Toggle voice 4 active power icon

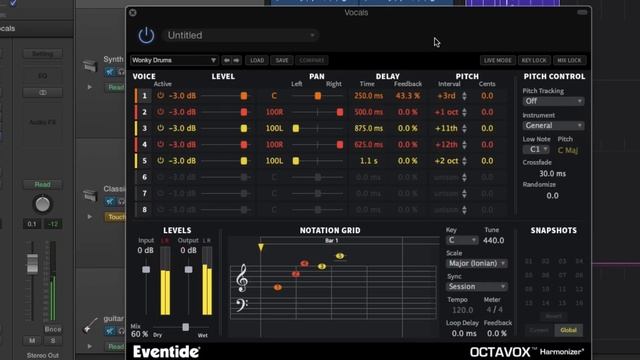[x=160, y=144]
